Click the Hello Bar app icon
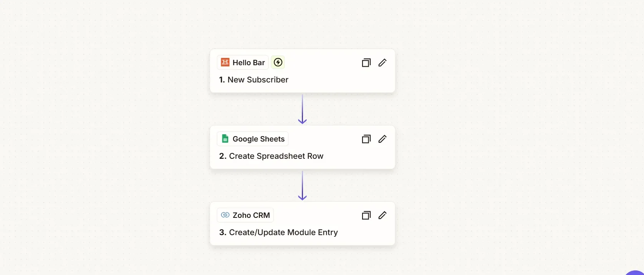Screen dimensions: 644x275 pos(225,63)
